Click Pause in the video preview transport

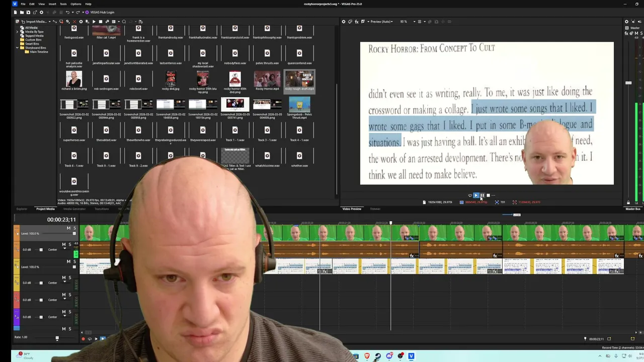coord(482,195)
